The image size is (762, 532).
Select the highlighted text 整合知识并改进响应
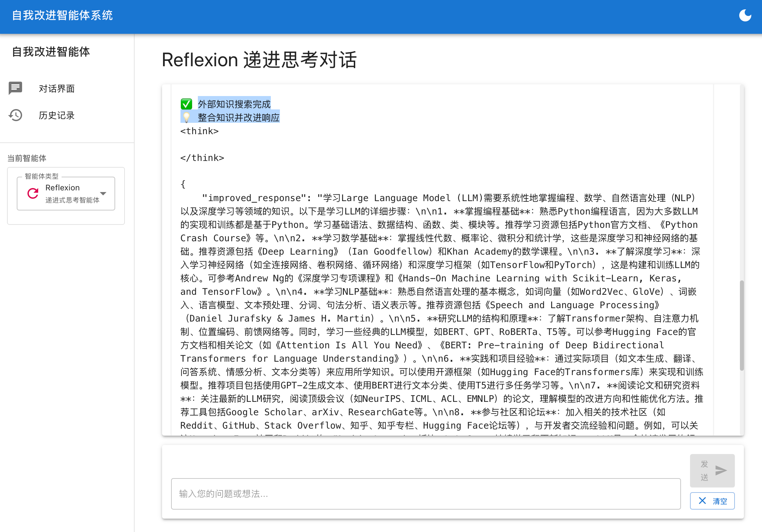click(x=239, y=117)
